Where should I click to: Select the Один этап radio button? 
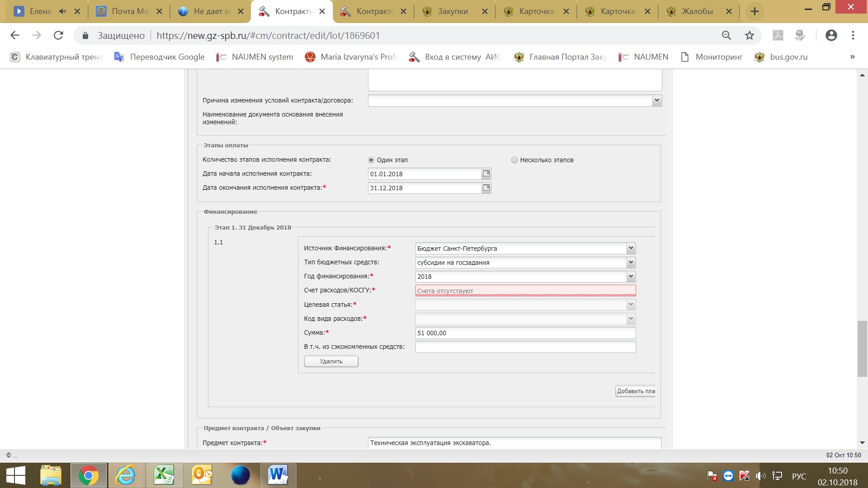tap(371, 160)
